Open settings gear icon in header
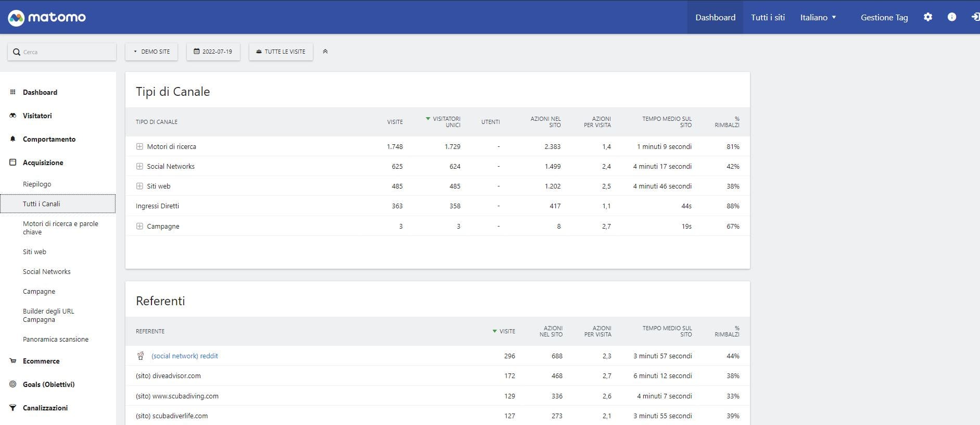Image resolution: width=980 pixels, height=425 pixels. (928, 17)
